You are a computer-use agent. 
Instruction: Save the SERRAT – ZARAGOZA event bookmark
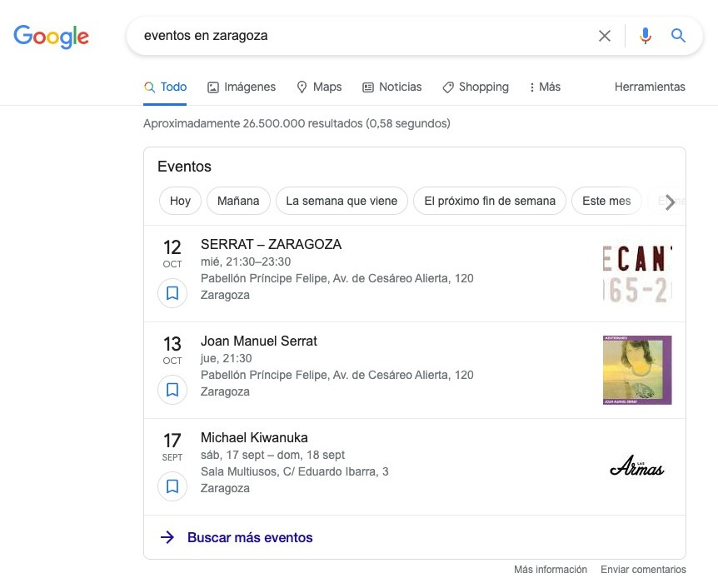172,292
